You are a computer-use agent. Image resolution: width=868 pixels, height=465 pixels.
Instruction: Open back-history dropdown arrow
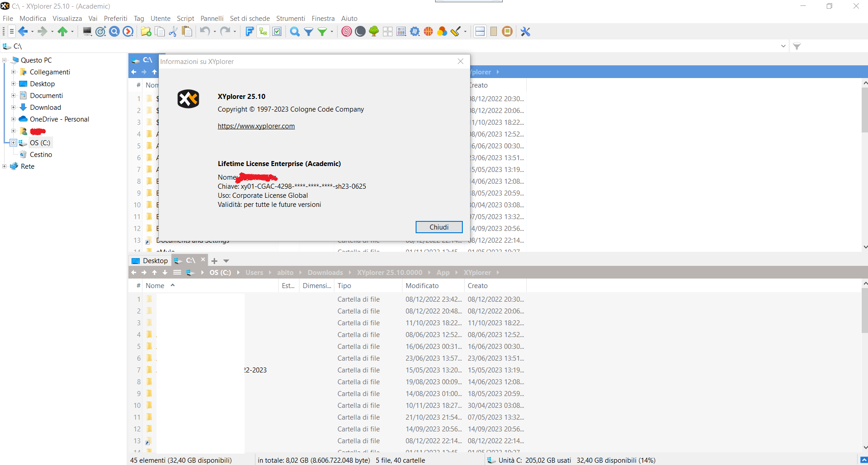pos(32,32)
